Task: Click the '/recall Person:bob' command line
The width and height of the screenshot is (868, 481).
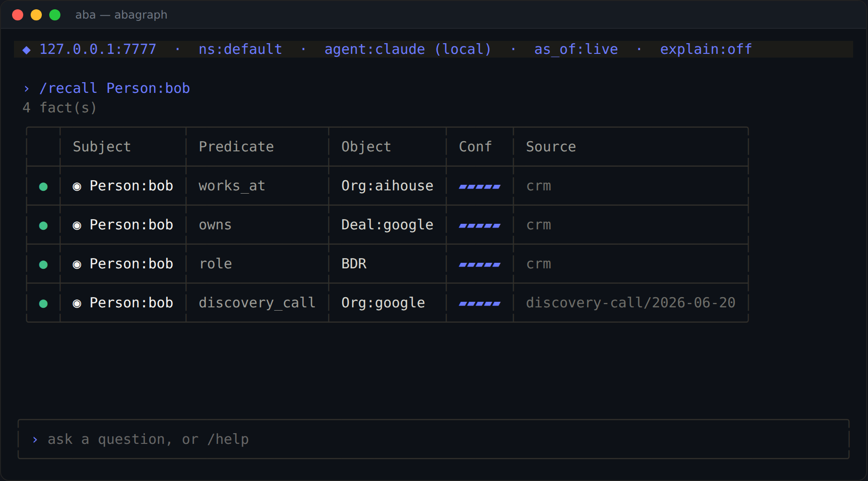Action: pos(115,88)
